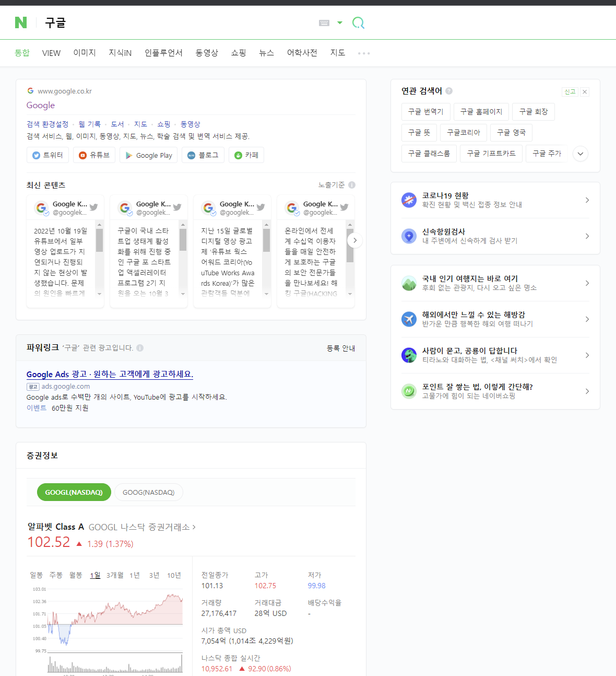Select the 1년 chart period
This screenshot has width=616, height=676.
coord(135,575)
